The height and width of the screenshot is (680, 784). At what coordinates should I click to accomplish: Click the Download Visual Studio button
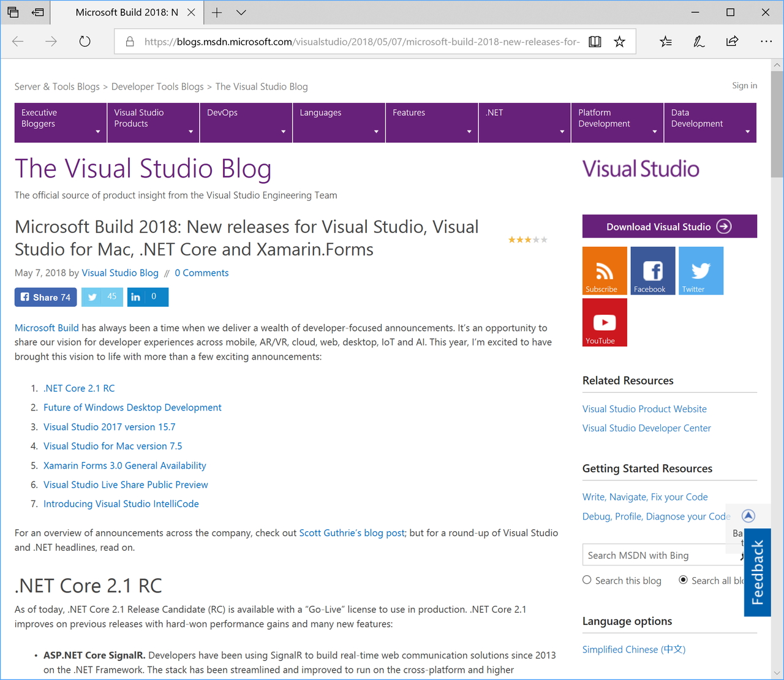[669, 226]
